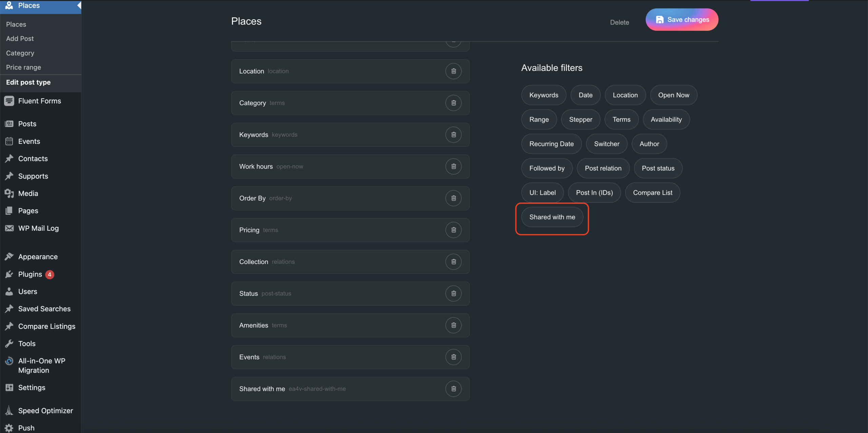This screenshot has width=868, height=433.
Task: Add the Open Now filter chip
Action: point(673,95)
